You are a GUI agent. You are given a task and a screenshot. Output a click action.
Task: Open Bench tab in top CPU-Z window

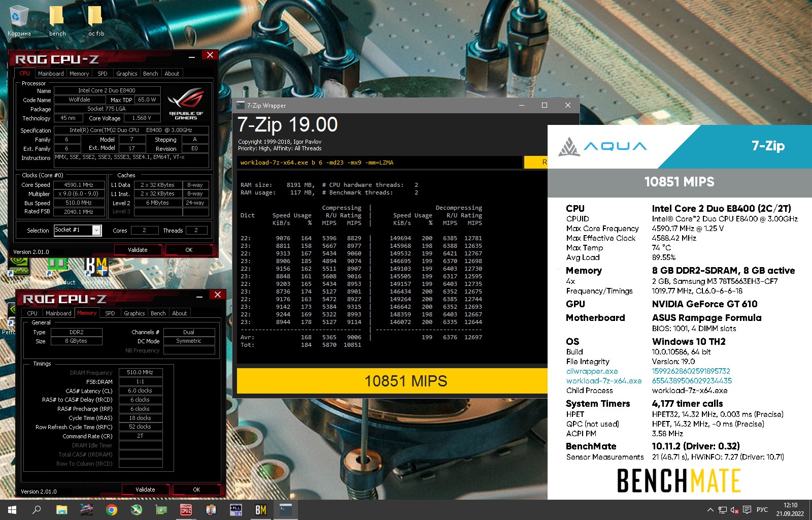[x=151, y=74]
